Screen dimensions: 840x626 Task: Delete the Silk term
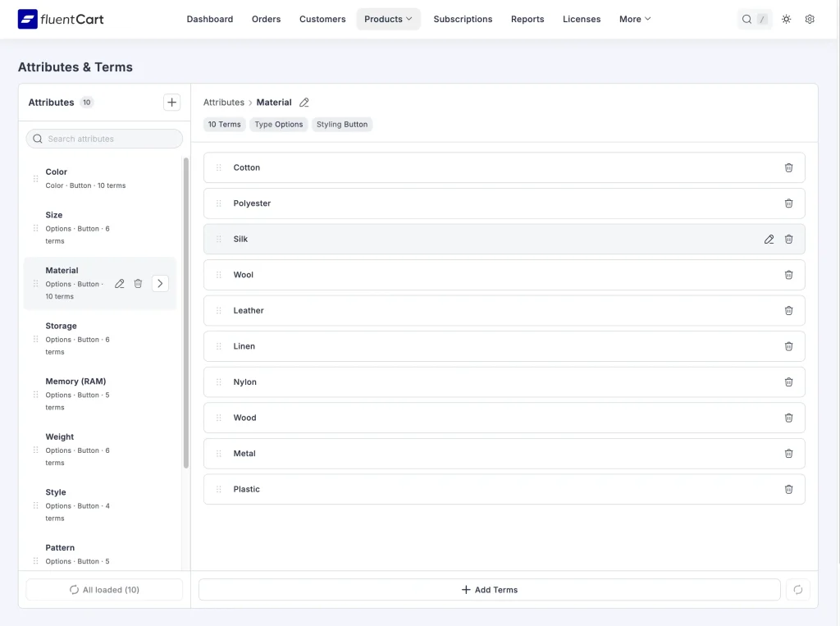coord(788,239)
